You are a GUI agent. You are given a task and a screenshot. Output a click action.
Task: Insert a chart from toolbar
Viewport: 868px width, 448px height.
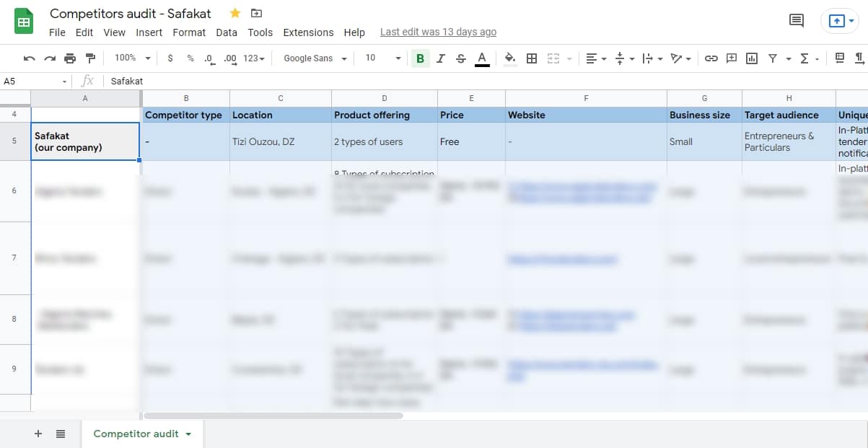[x=752, y=58]
